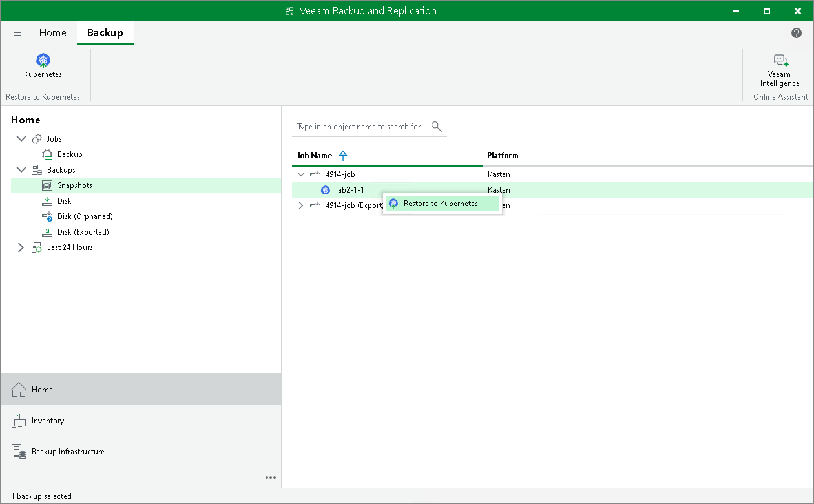Open the hamburger main menu
Image resolution: width=814 pixels, height=504 pixels.
(x=17, y=33)
